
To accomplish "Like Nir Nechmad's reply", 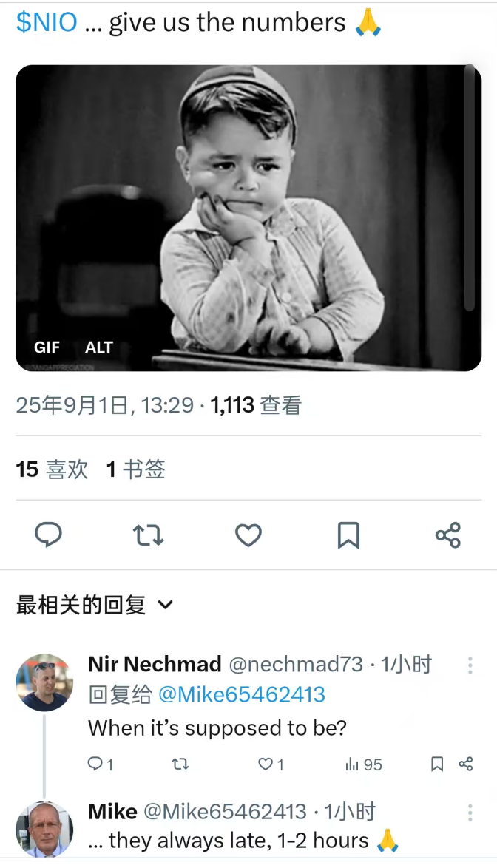I will 271,764.
